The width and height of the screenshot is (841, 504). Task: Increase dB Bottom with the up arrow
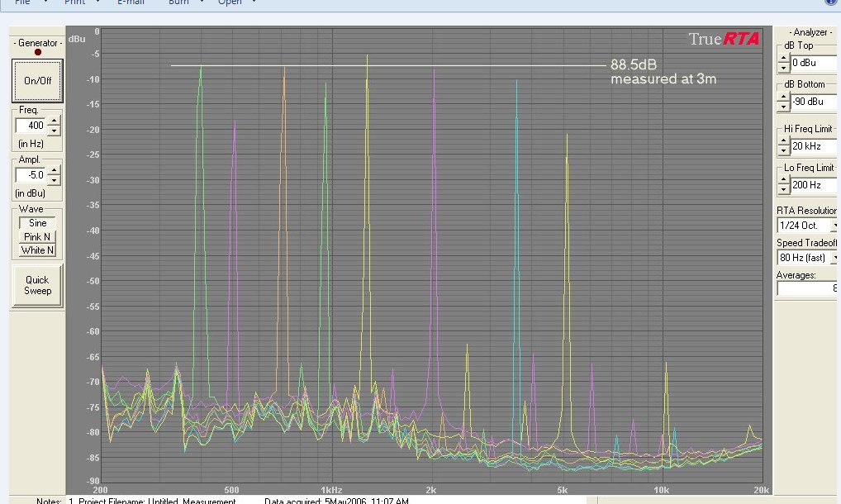(x=784, y=97)
